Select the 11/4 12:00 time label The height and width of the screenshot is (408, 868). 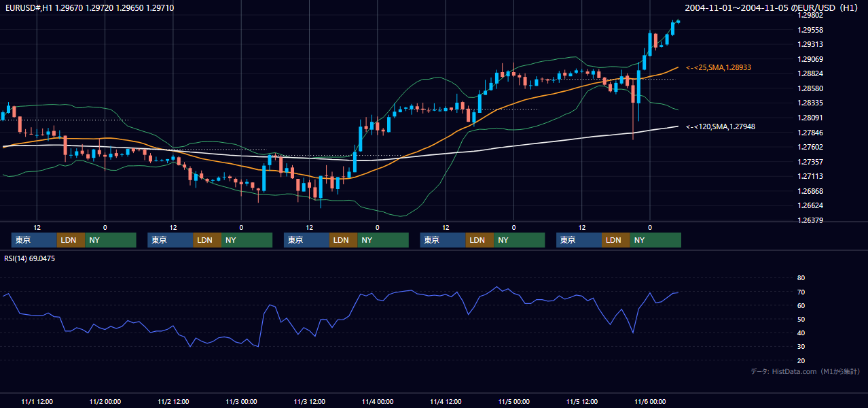pyautogui.click(x=446, y=401)
